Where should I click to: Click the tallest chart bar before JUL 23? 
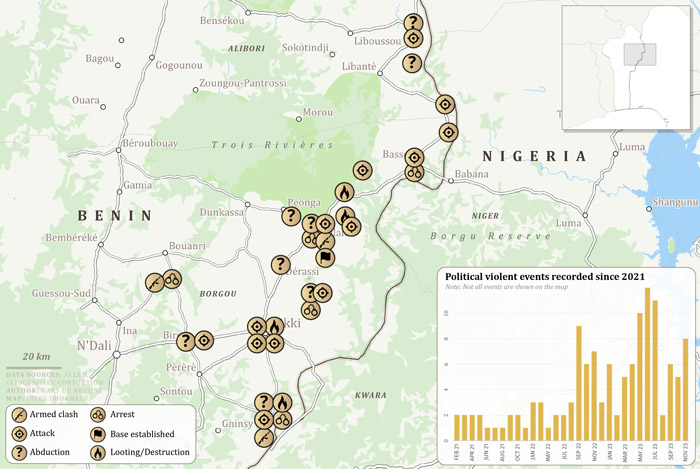click(647, 364)
